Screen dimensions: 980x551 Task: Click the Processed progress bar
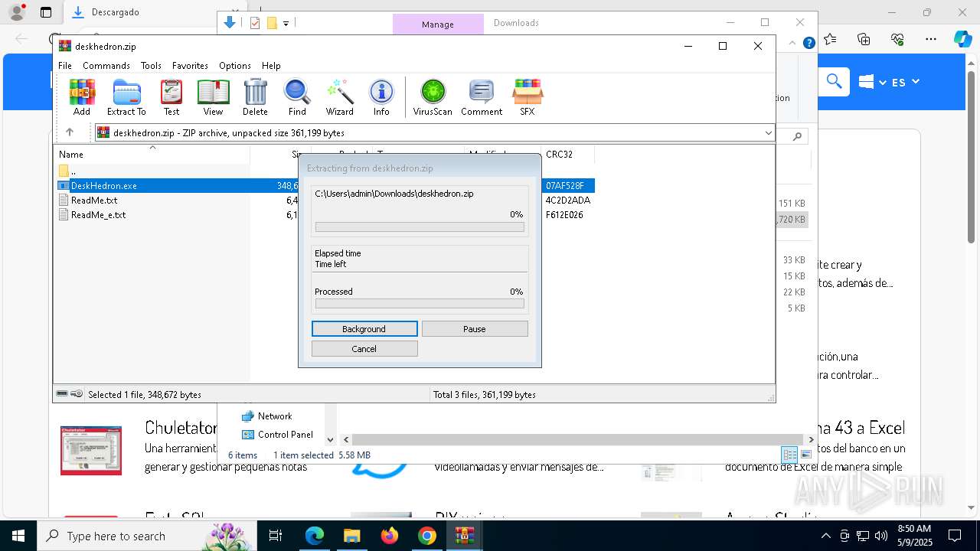pyautogui.click(x=420, y=304)
